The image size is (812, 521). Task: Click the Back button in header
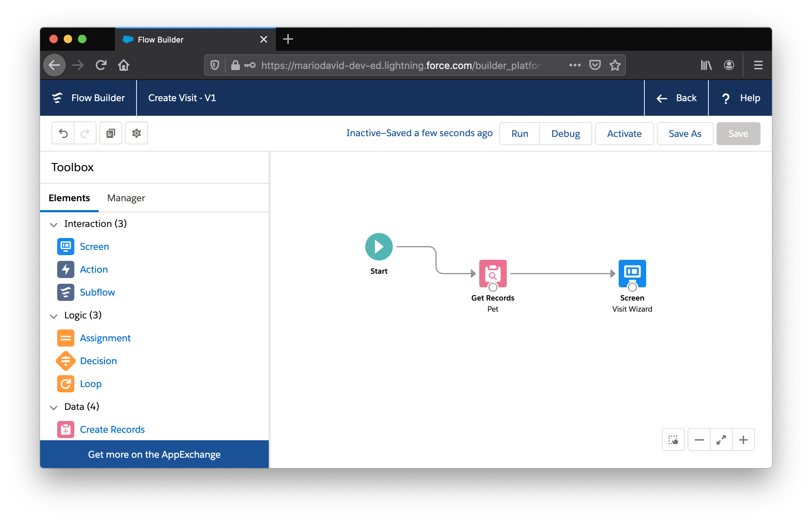(x=676, y=98)
